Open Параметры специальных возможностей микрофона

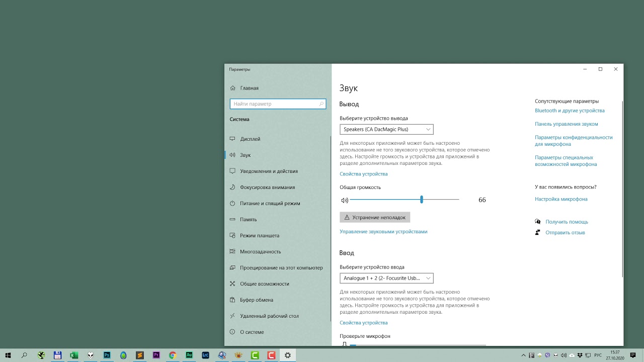[x=566, y=161]
